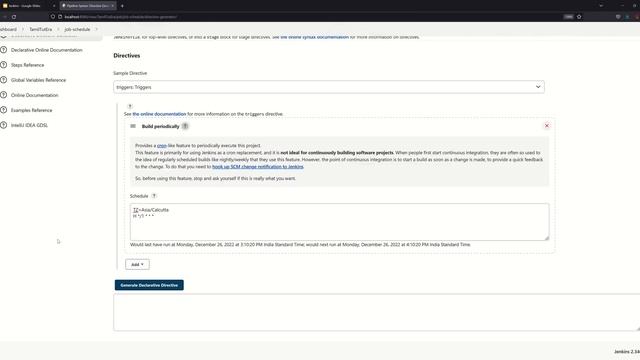Screen dimensions: 640x360
Task: Click the zoom level badge in address bar
Action: [x=568, y=17]
